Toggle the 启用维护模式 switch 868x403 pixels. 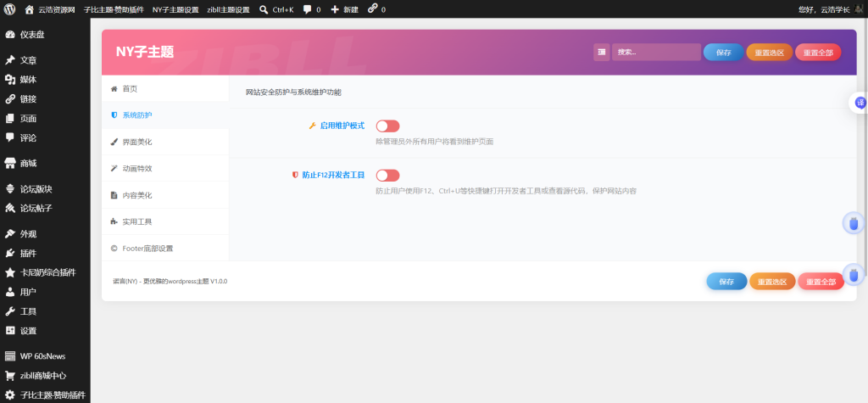pos(387,126)
